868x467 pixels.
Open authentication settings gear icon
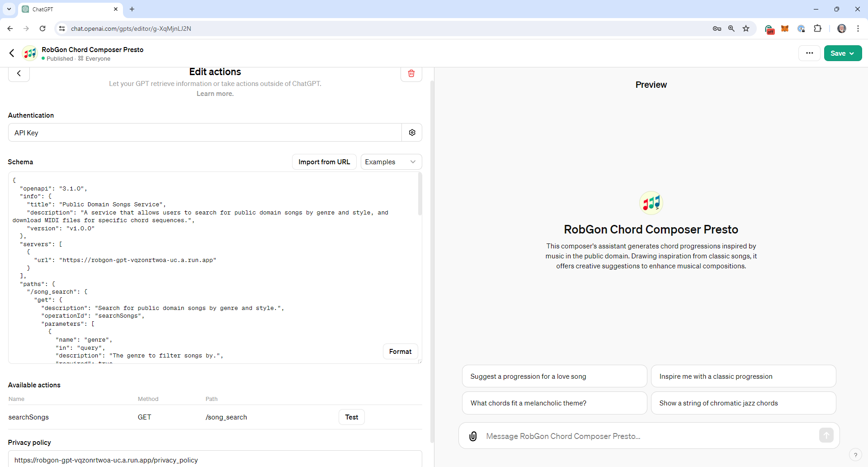[x=412, y=133]
